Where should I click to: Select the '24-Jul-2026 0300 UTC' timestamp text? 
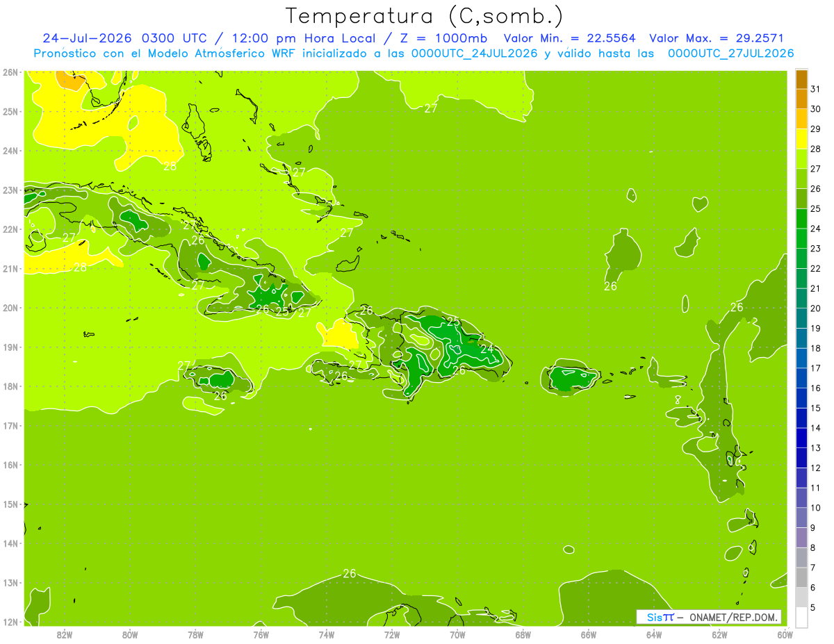(124, 38)
